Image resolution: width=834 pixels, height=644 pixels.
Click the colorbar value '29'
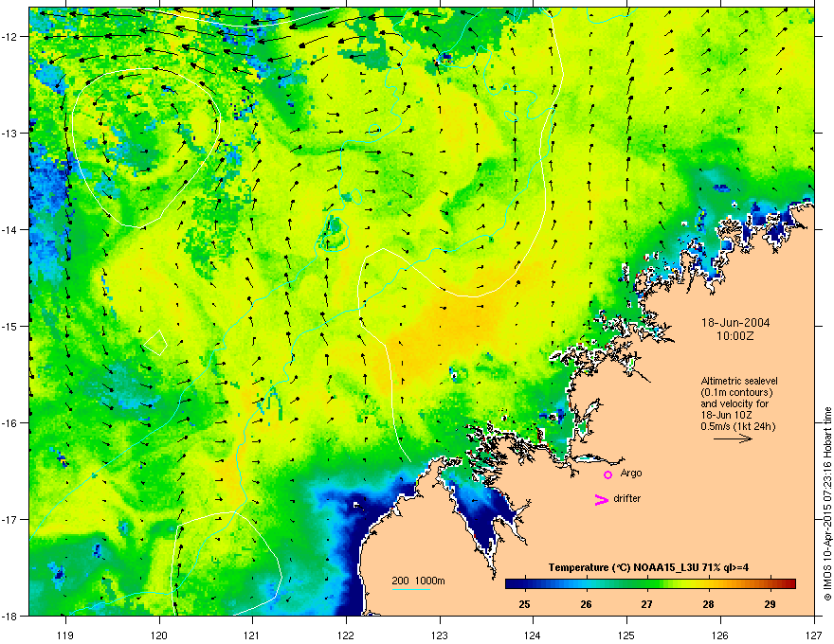click(x=770, y=604)
